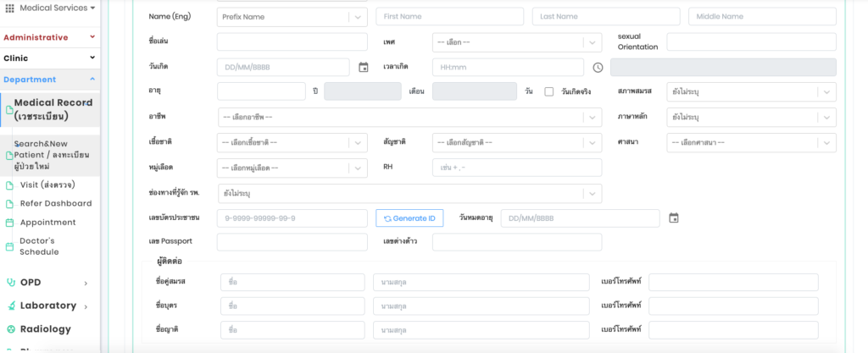Click the Medical Services grid icon
This screenshot has height=353, width=868.
coord(9,8)
